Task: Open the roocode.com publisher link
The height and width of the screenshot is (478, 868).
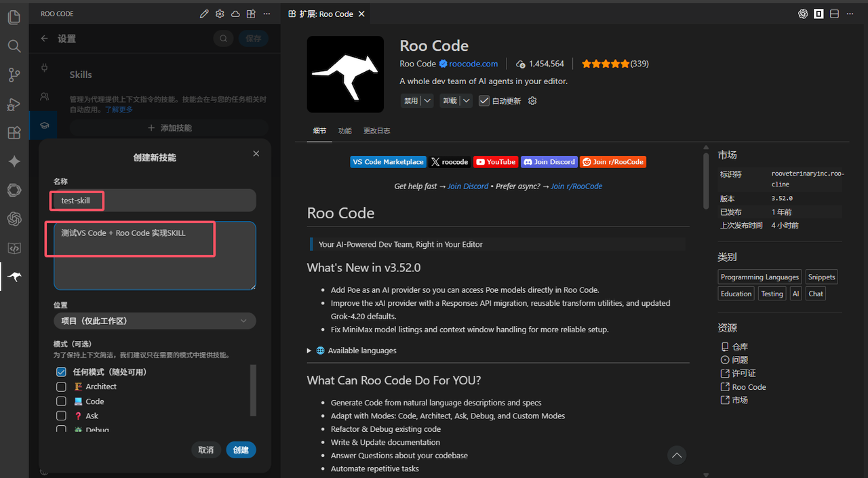Action: [x=473, y=64]
